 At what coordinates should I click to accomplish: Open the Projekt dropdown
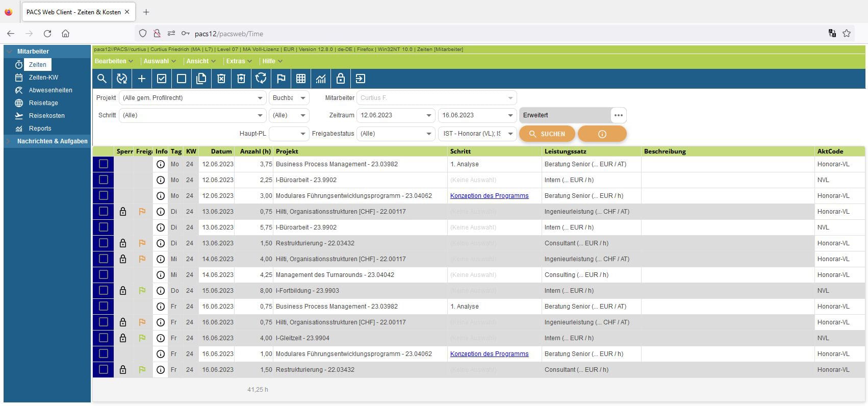(193, 98)
